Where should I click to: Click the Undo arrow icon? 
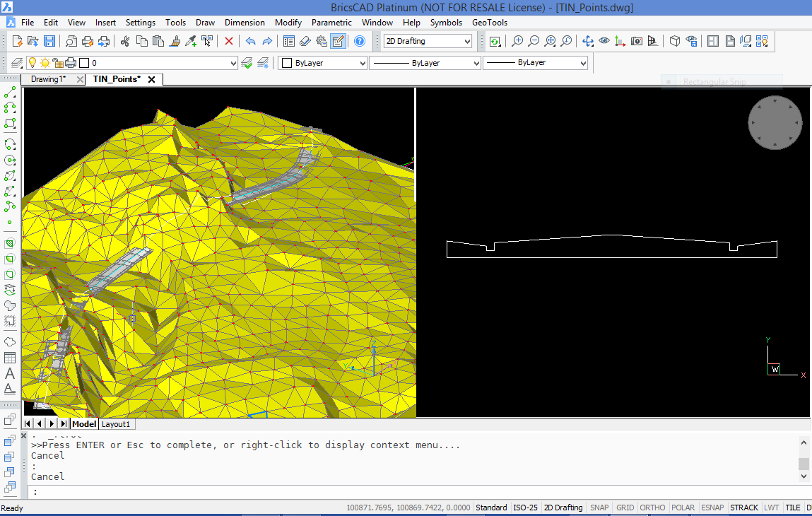pyautogui.click(x=250, y=41)
